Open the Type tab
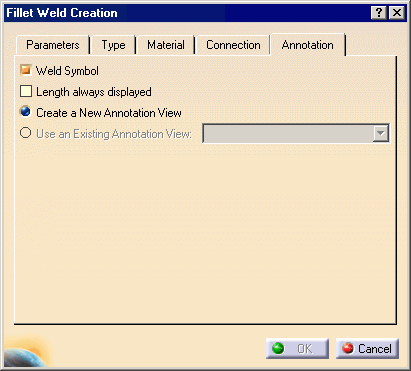The height and width of the screenshot is (371, 411). [x=113, y=45]
